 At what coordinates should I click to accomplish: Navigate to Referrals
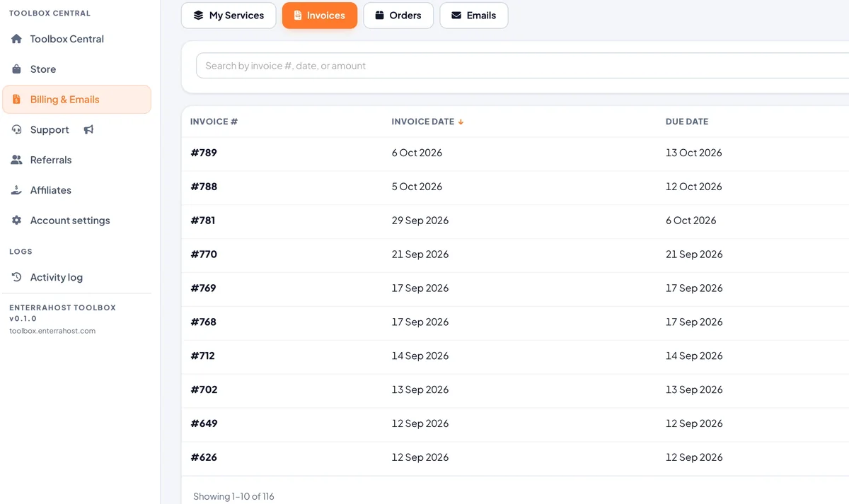[76, 160]
